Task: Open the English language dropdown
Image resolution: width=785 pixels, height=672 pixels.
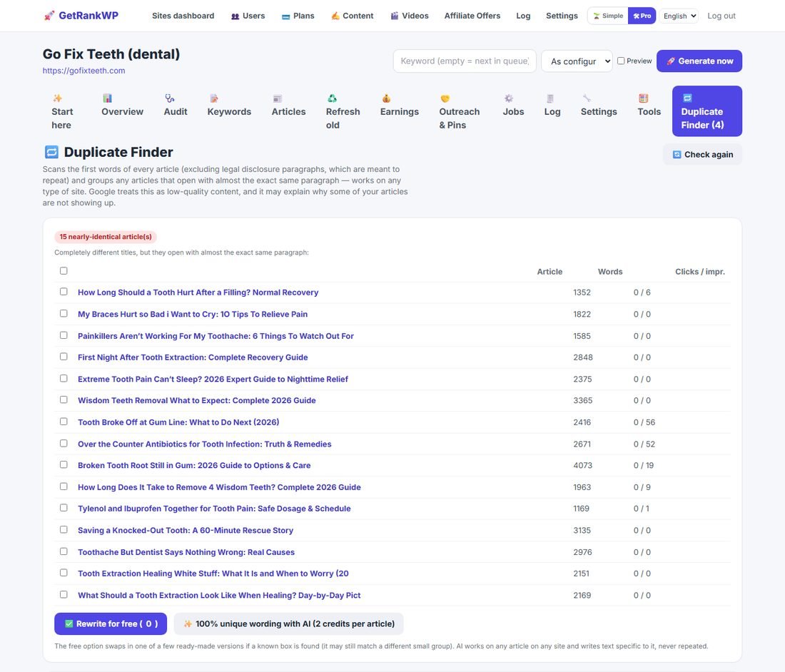Action: tap(679, 16)
